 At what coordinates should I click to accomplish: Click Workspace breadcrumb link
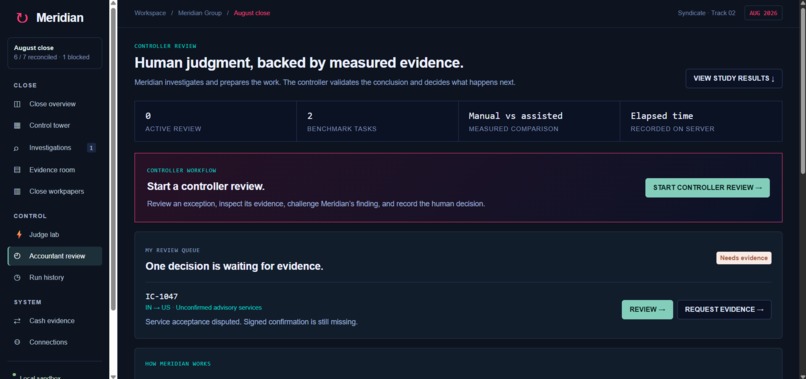(x=150, y=13)
